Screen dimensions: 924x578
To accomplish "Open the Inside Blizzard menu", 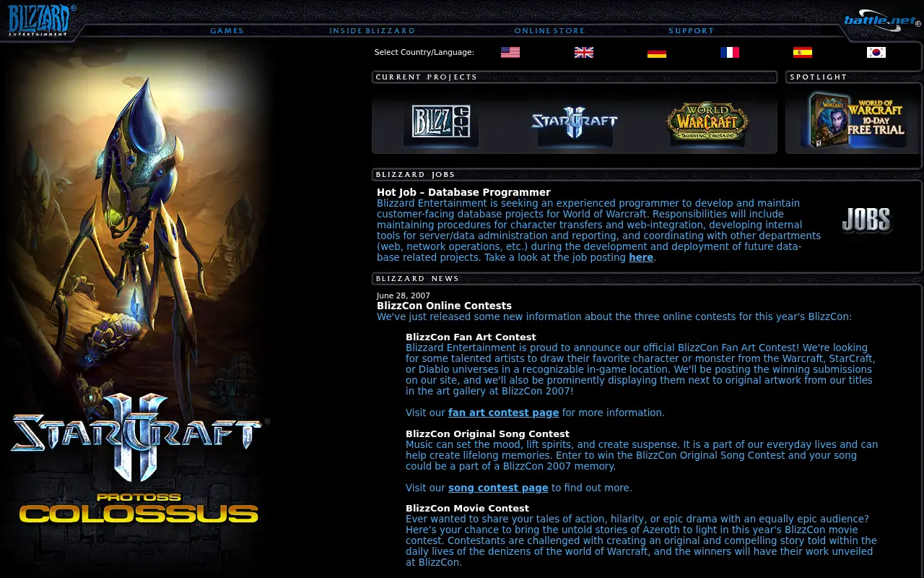I will 372,31.
